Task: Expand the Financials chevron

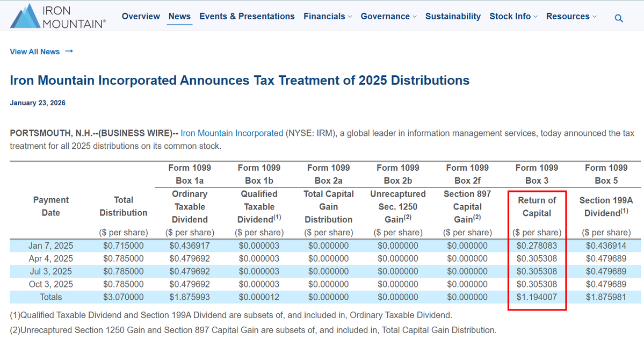Action: click(350, 17)
